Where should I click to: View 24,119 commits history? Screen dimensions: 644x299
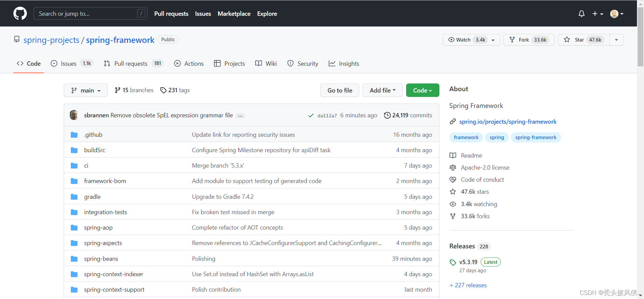[x=408, y=115]
